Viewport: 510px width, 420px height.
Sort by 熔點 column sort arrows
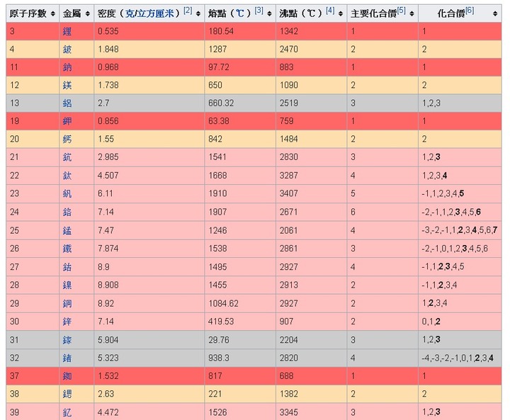point(270,13)
